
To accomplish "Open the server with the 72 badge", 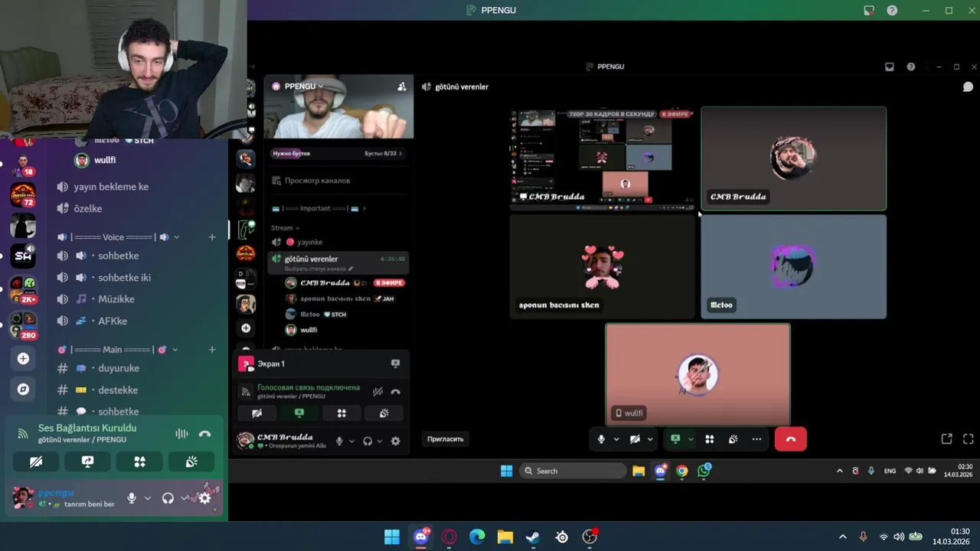I will (x=23, y=194).
